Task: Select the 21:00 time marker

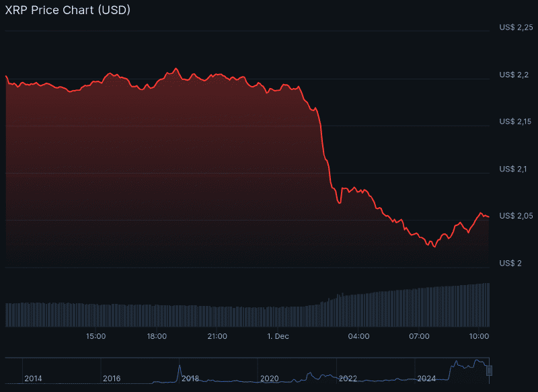Action: 217,337
